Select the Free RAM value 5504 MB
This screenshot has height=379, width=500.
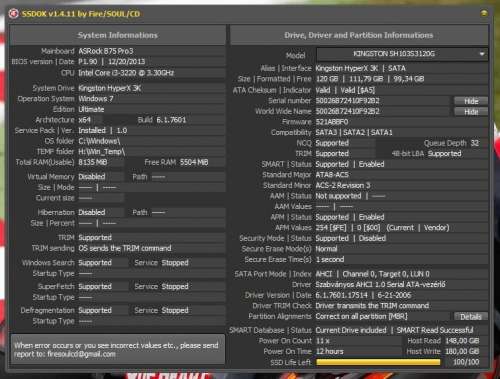coord(194,162)
